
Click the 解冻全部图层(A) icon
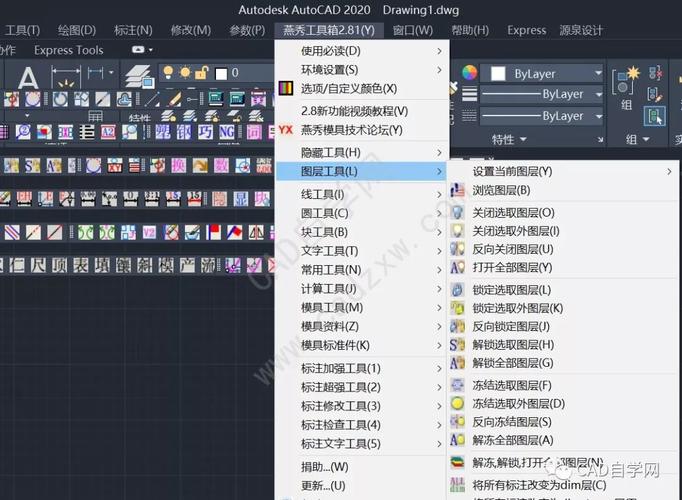click(x=457, y=440)
